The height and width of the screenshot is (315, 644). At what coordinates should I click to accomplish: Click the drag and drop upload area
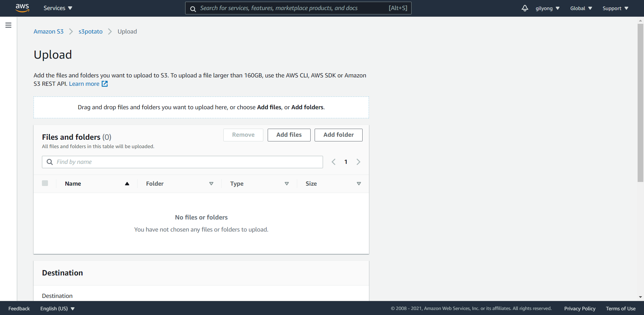click(201, 108)
